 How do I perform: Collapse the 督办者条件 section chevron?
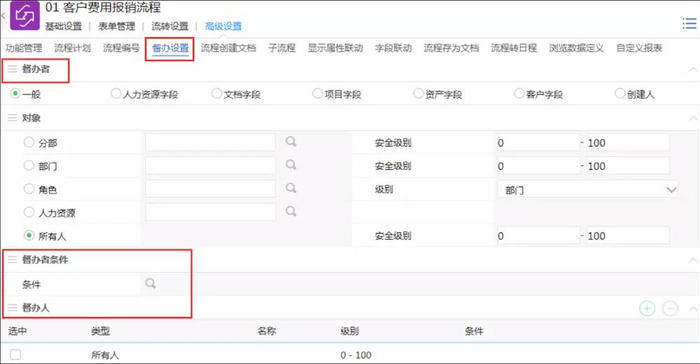point(692,260)
